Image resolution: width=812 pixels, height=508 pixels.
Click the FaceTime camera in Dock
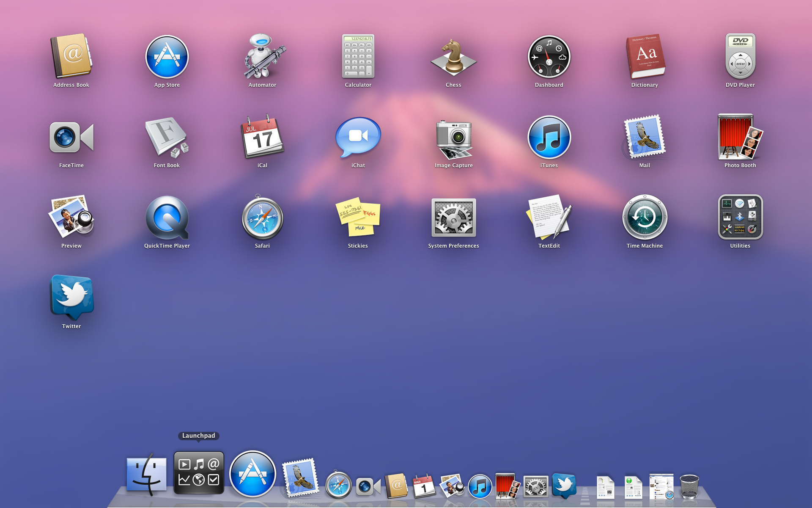point(368,486)
